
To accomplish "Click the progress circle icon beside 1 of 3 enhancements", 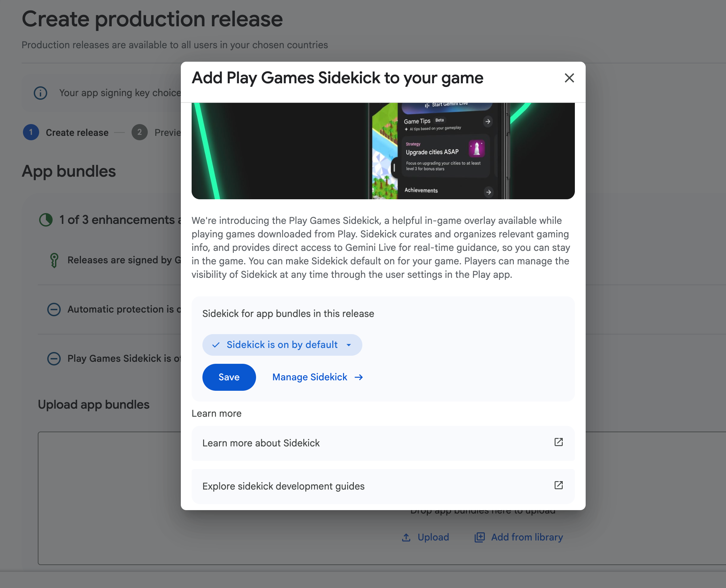I will click(x=46, y=220).
